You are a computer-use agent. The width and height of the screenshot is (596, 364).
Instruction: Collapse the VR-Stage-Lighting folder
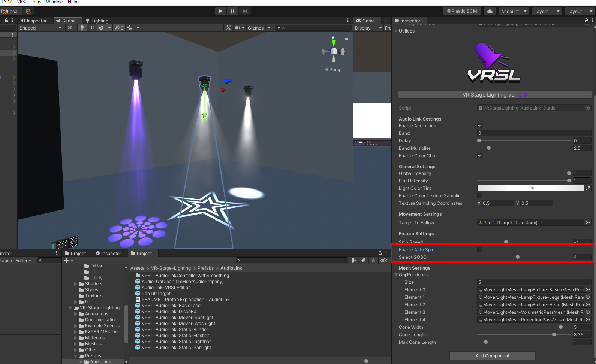(x=70, y=308)
